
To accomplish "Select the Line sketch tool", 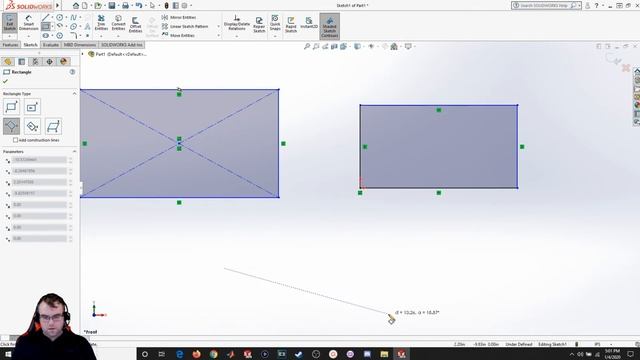I will (45, 17).
